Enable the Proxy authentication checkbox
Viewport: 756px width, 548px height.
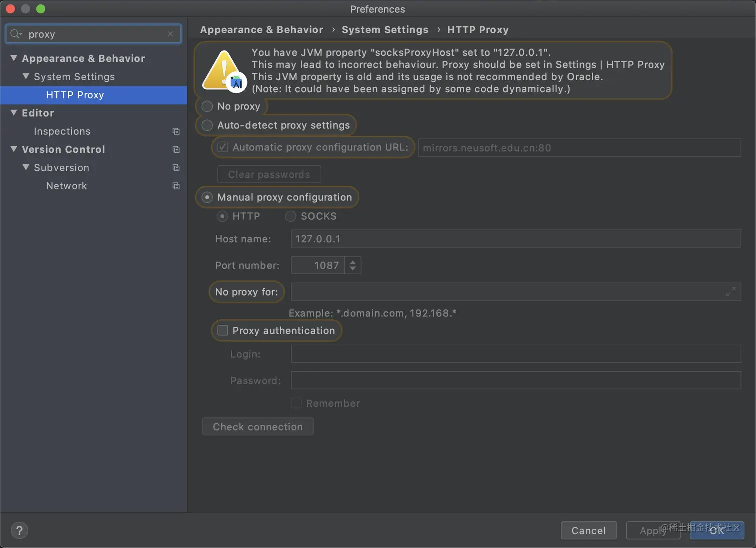coord(223,330)
